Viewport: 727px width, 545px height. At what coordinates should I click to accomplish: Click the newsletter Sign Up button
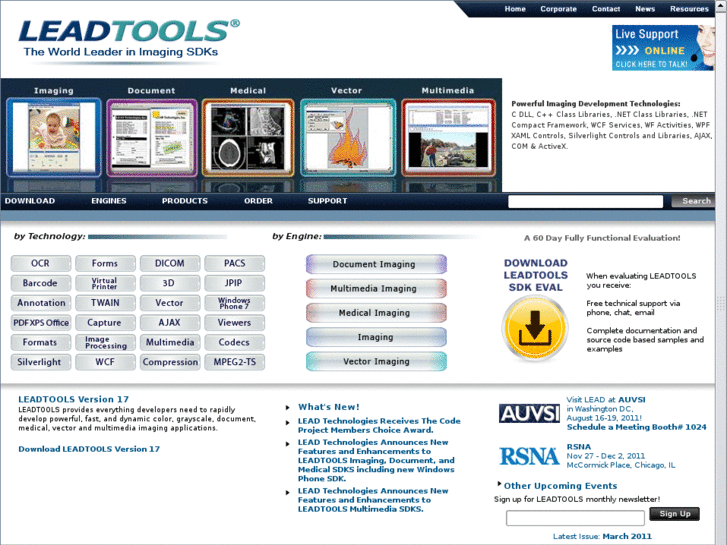pyautogui.click(x=675, y=514)
